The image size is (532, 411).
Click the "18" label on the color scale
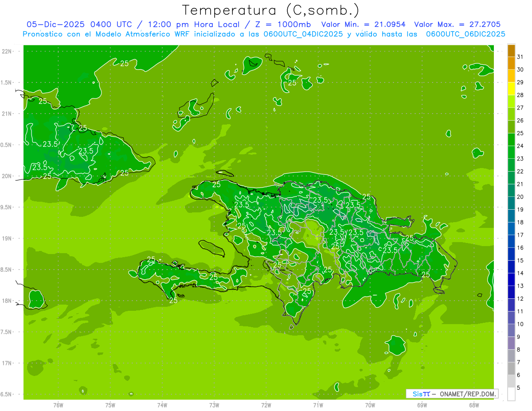520,222
